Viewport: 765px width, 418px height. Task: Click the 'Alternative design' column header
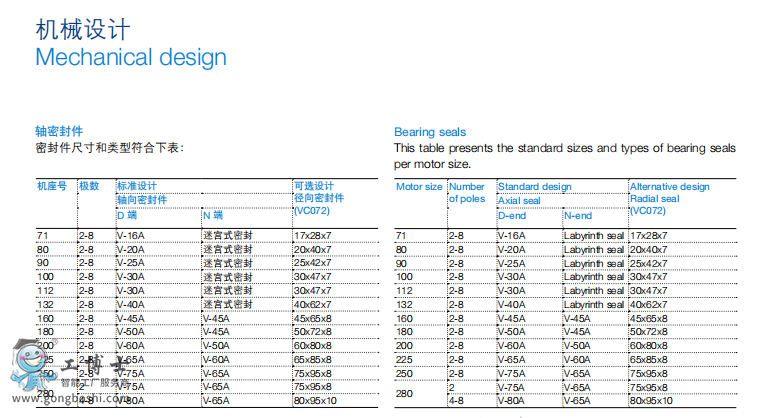pyautogui.click(x=669, y=187)
